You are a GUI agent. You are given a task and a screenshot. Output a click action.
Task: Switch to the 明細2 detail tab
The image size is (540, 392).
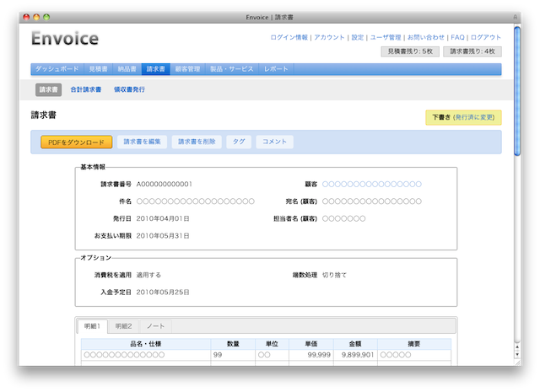(124, 326)
